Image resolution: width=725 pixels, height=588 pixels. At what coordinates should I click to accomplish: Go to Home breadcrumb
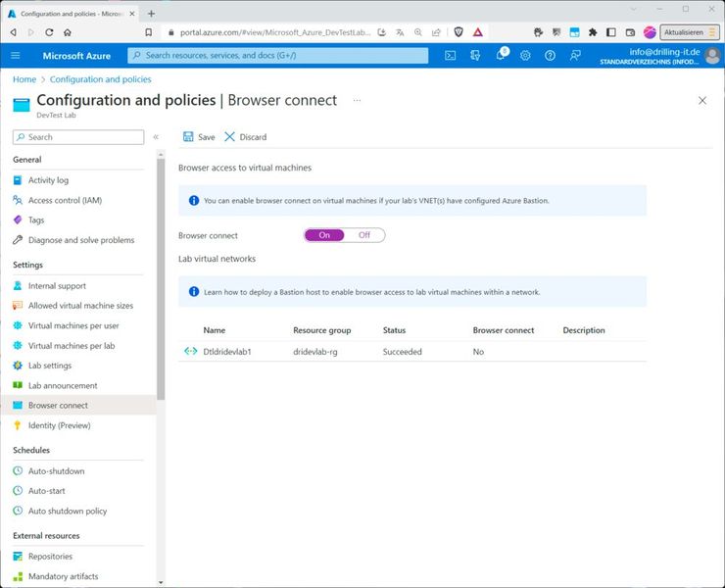tap(24, 79)
